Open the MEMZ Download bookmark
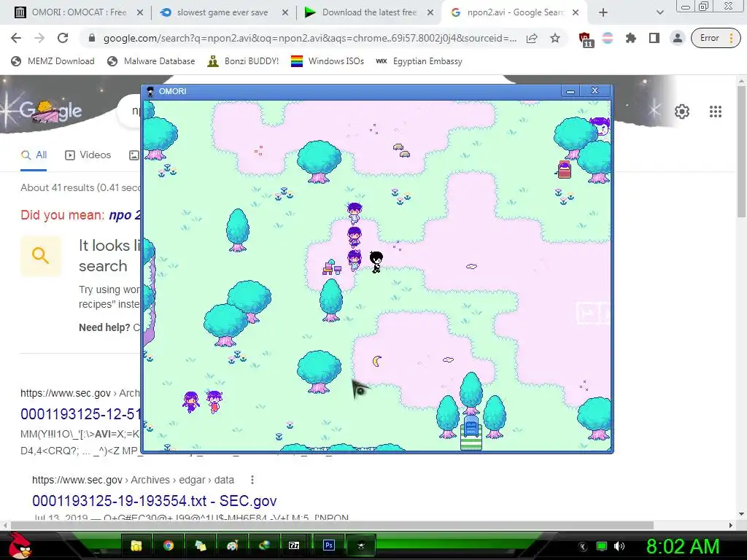This screenshot has width=747, height=560. 53,61
